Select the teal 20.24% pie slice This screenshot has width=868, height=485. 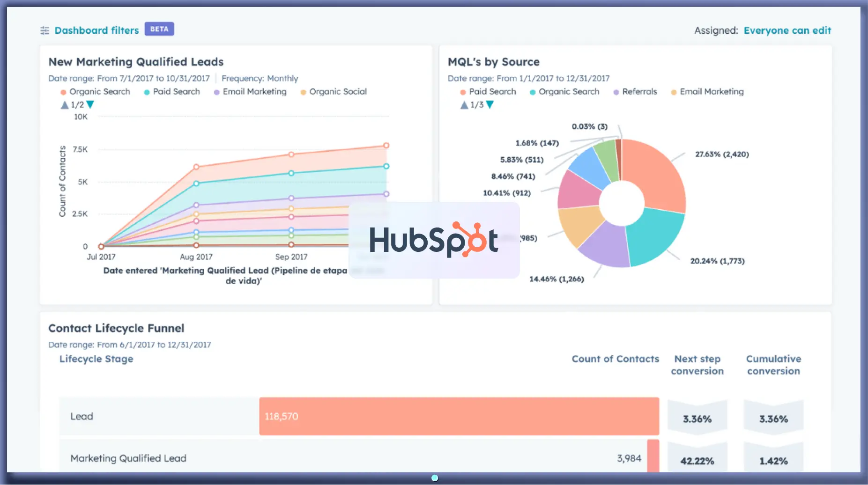pyautogui.click(x=656, y=236)
